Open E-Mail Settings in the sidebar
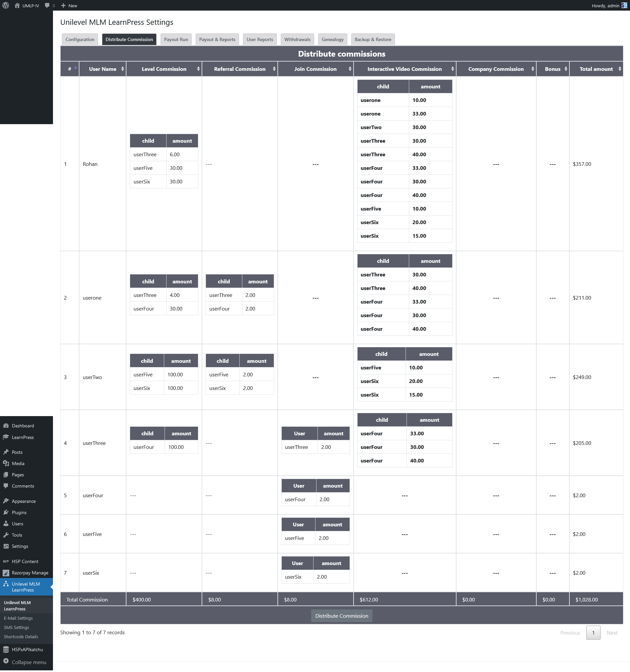Screen dimensions: 630x672 point(18,618)
